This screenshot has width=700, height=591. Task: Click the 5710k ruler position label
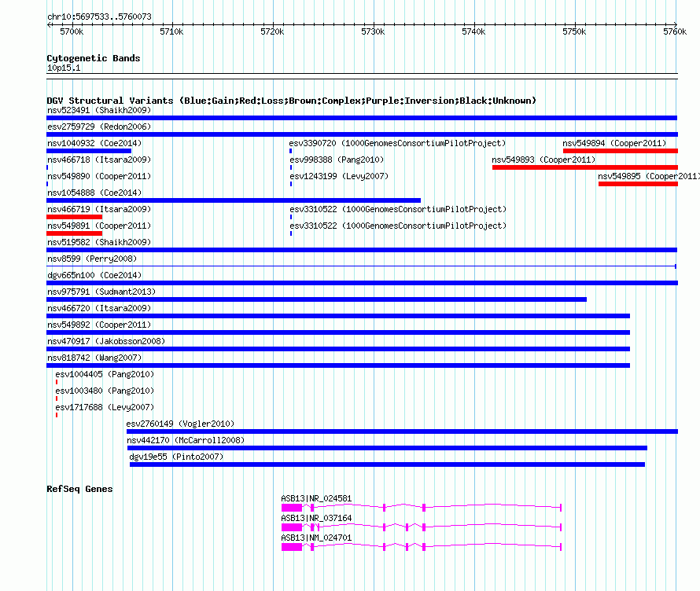point(172,31)
